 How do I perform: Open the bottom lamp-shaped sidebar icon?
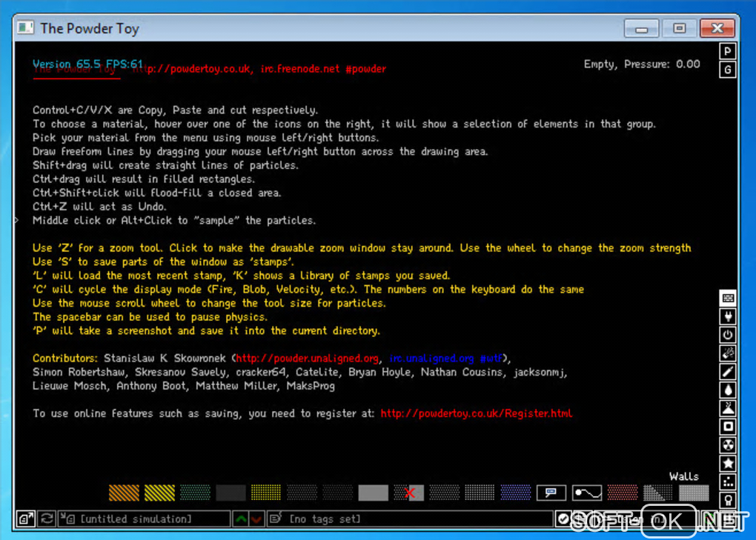click(728, 499)
